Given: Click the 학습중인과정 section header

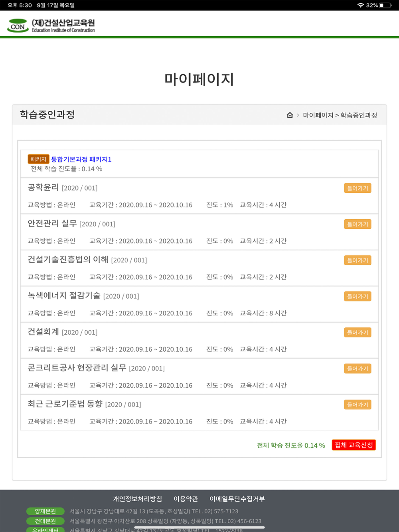Looking at the screenshot, I should coord(47,115).
